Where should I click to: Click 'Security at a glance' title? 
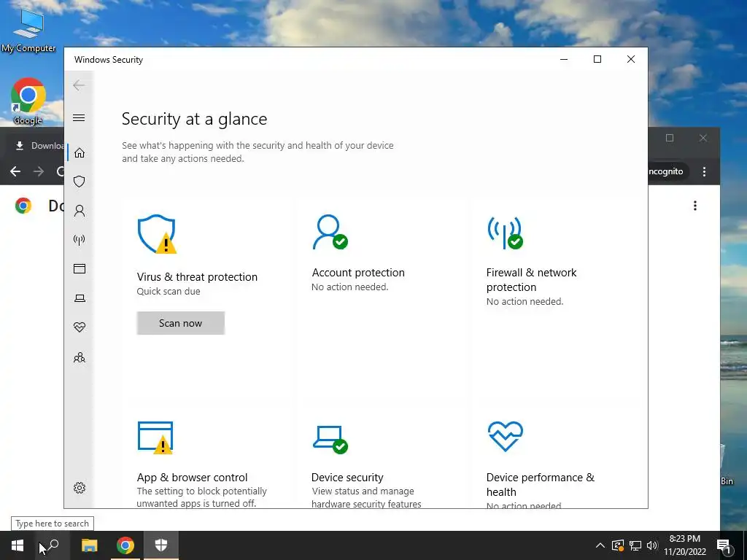(x=194, y=119)
